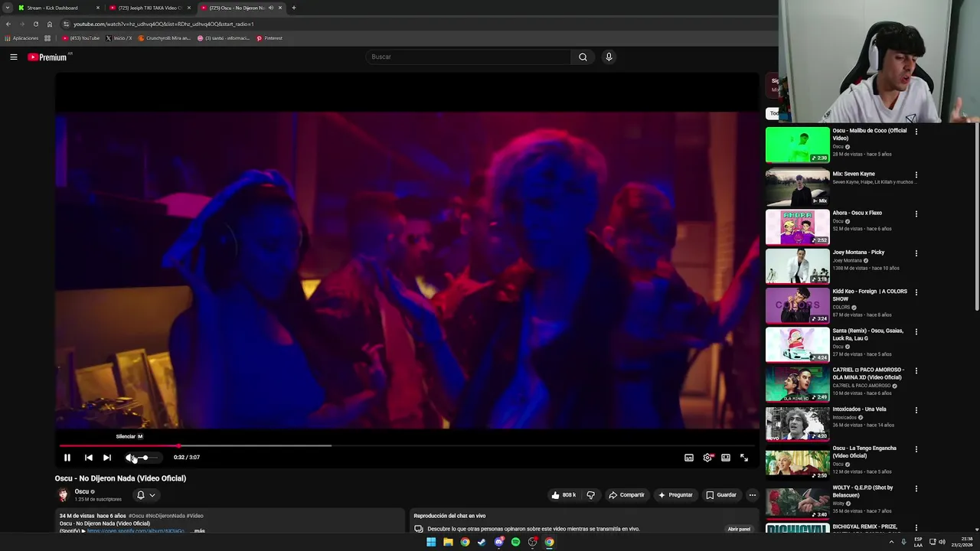Open Spotify from the taskbar

coord(515,542)
